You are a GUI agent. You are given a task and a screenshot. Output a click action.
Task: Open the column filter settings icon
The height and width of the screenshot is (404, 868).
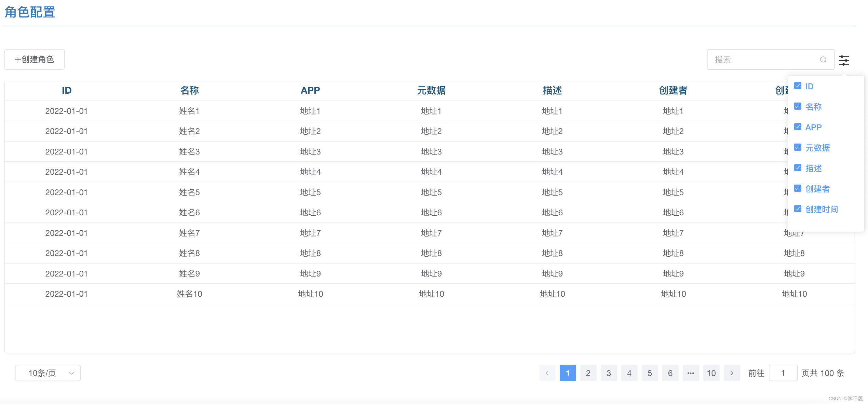pos(844,60)
